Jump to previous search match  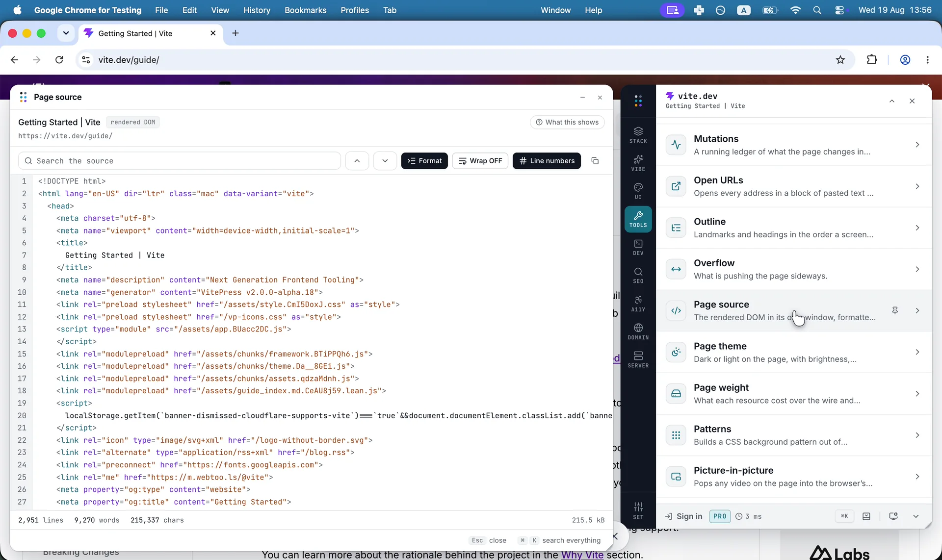pyautogui.click(x=357, y=161)
